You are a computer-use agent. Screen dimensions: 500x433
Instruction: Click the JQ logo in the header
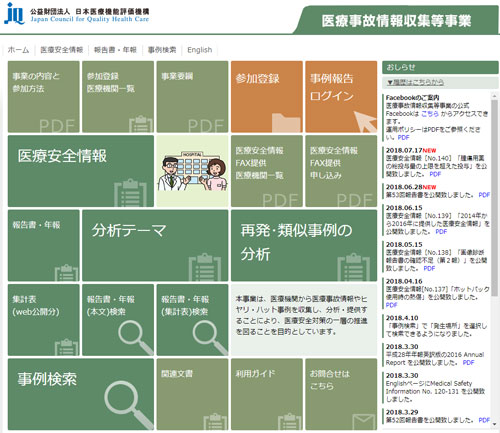pos(14,13)
